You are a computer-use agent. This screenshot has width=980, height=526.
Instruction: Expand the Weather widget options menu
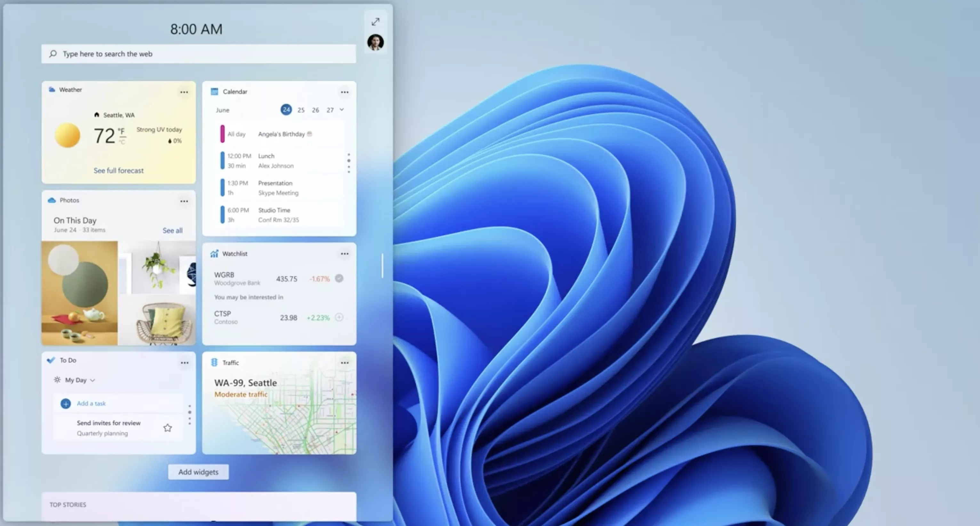(x=184, y=92)
